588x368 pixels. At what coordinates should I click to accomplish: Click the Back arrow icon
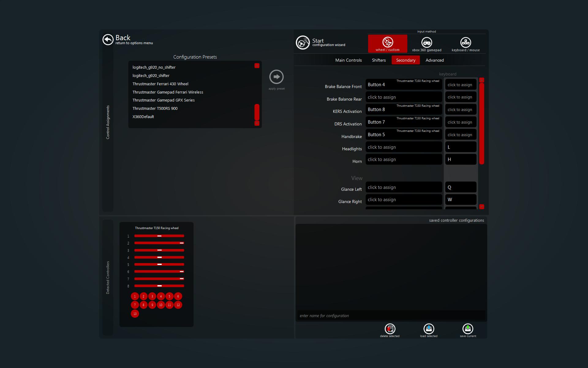(108, 40)
